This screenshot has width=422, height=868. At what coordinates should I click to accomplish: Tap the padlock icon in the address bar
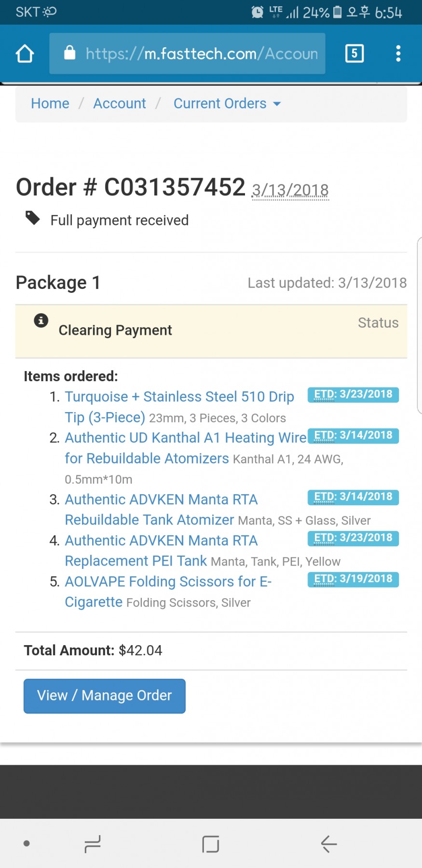coord(70,53)
